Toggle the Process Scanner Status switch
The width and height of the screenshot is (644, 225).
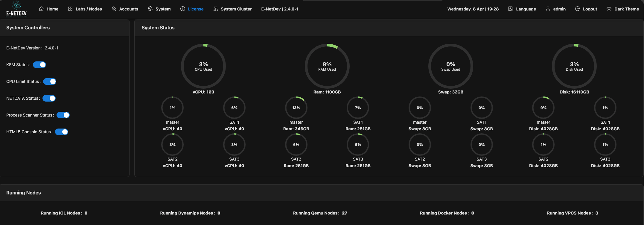click(63, 115)
